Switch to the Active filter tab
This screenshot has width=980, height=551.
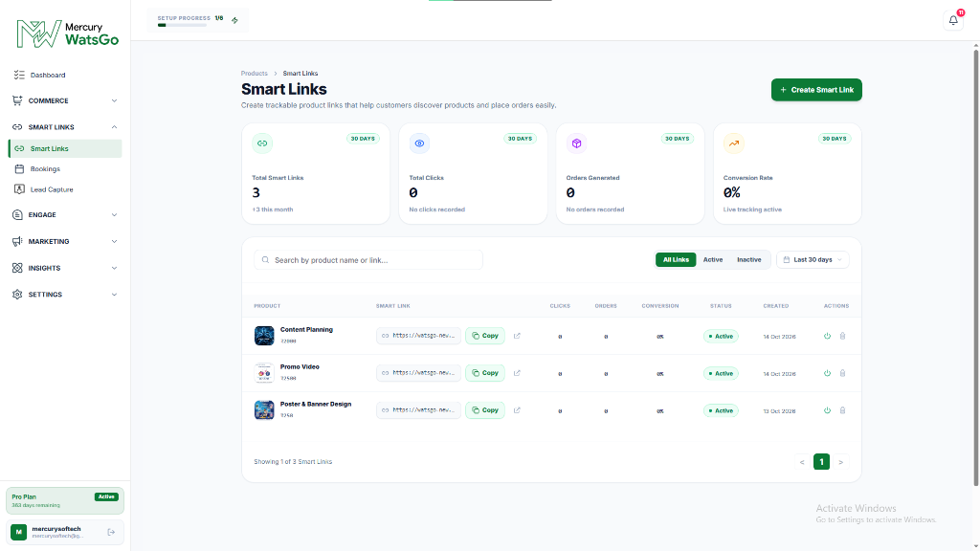coord(712,260)
